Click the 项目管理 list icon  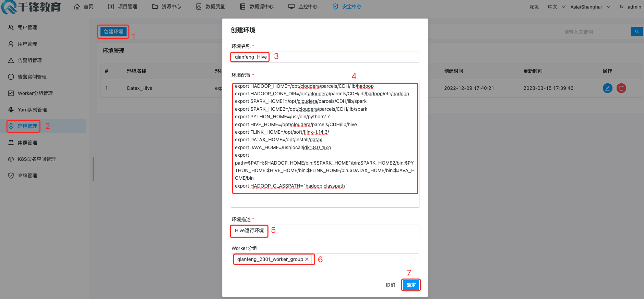click(x=111, y=7)
